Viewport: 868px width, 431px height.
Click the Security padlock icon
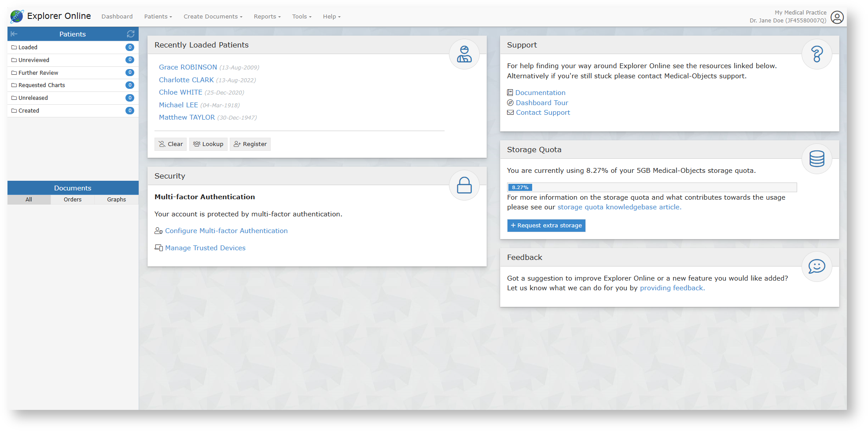coord(464,185)
